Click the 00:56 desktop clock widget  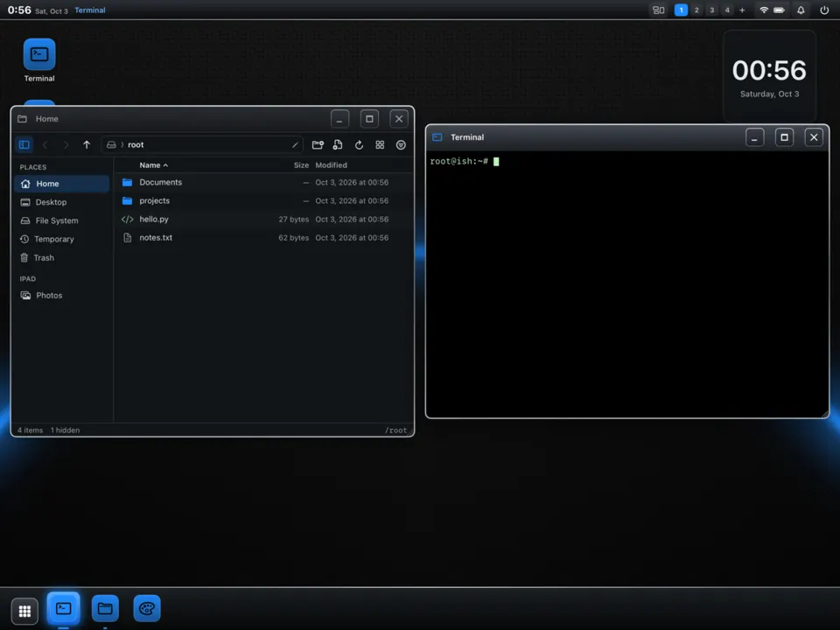pyautogui.click(x=769, y=76)
